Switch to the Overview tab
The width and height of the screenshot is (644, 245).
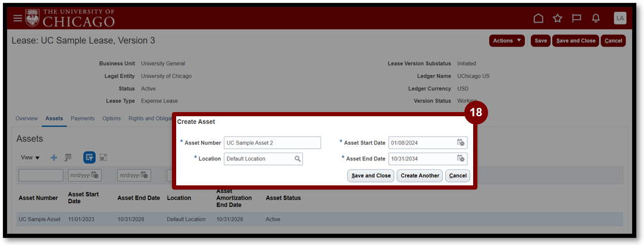pos(27,119)
